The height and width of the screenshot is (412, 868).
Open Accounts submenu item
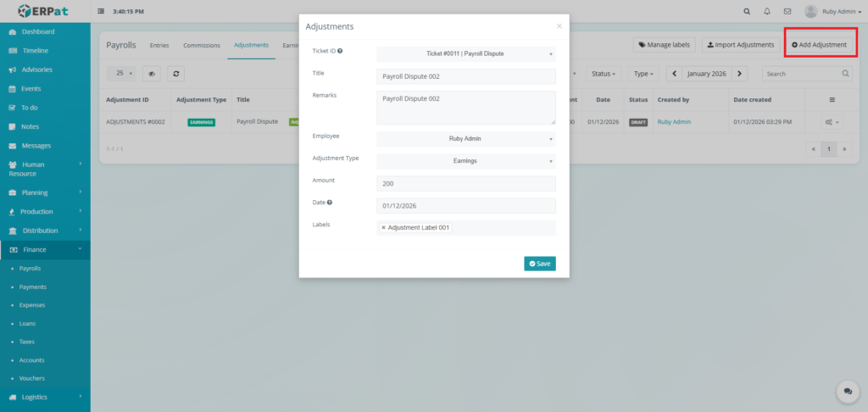coord(31,360)
